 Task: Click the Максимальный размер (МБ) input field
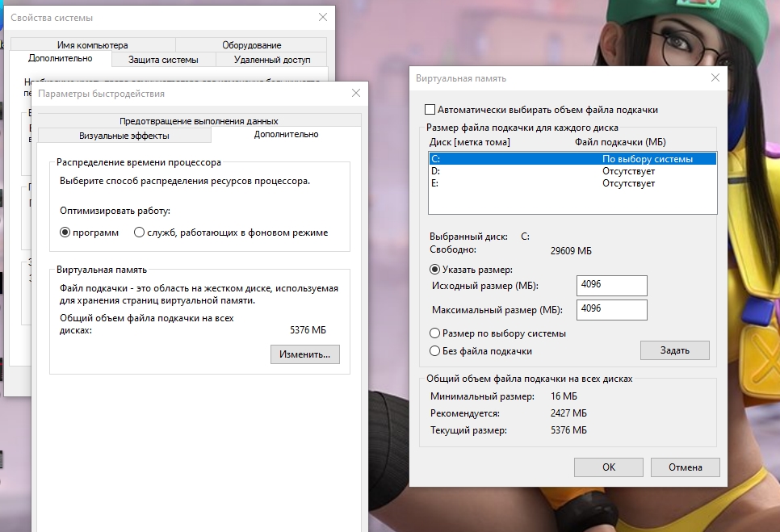click(x=612, y=310)
